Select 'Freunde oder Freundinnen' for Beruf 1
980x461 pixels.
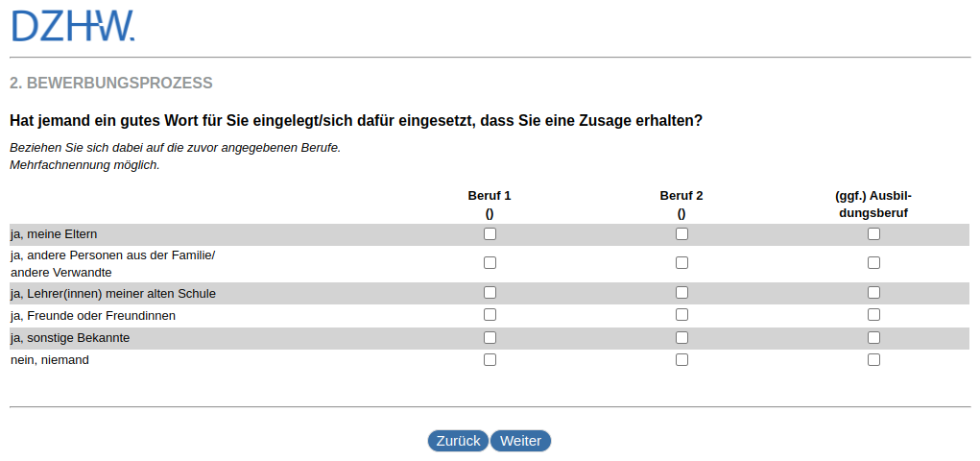tap(490, 314)
